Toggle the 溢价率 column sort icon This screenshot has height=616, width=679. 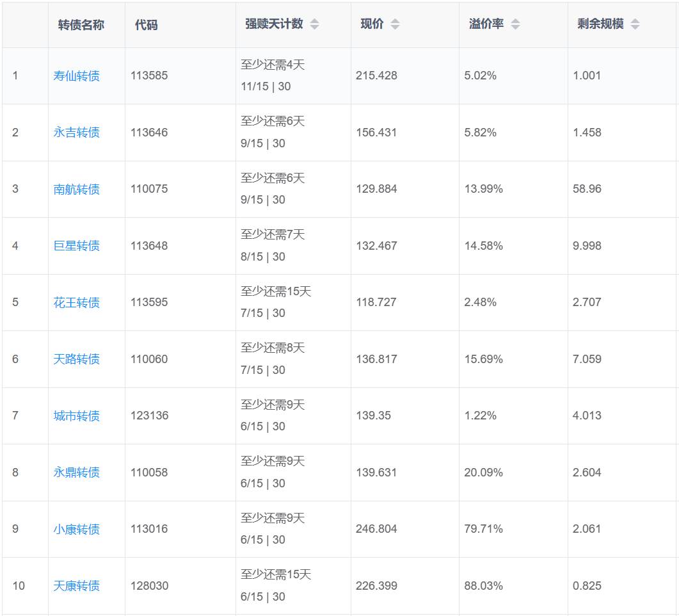click(x=515, y=24)
